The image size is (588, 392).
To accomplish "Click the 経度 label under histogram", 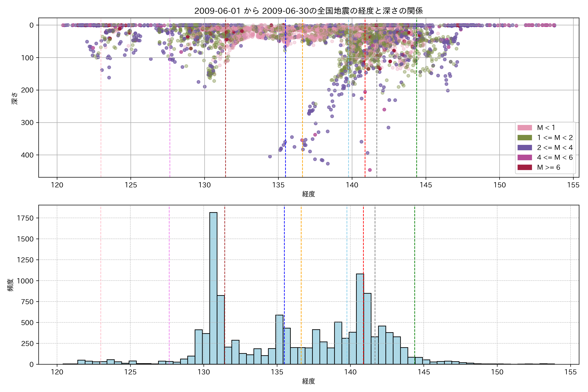I will point(309,381).
